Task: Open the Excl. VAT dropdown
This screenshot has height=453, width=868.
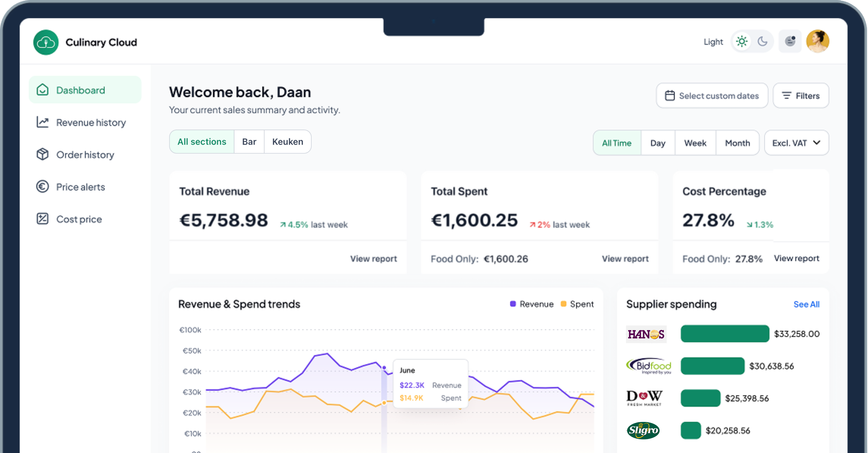Action: tap(796, 143)
